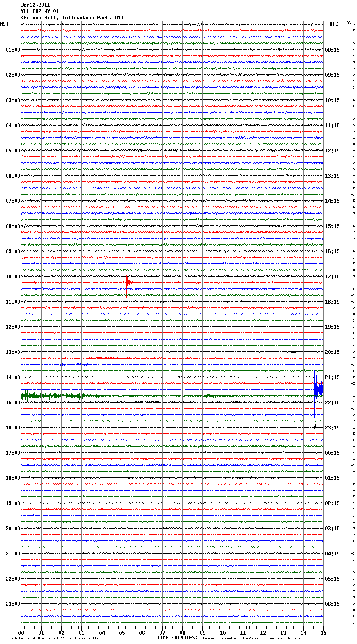
Task: Click the 10:00 MST hour label
Action: (13, 277)
